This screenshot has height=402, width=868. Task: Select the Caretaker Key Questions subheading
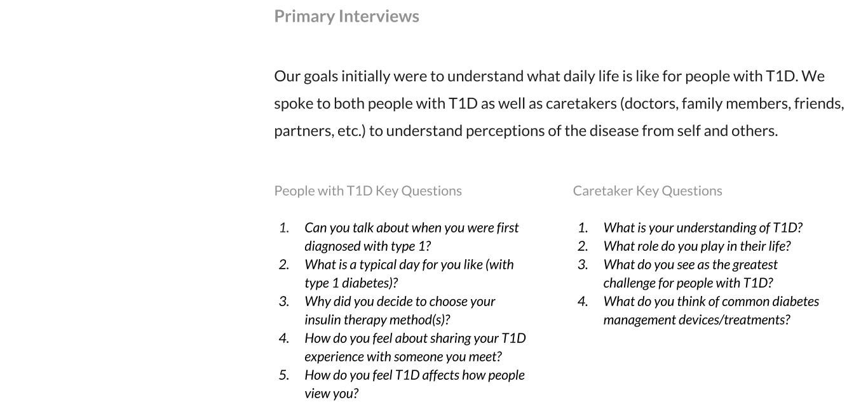pyautogui.click(x=648, y=191)
